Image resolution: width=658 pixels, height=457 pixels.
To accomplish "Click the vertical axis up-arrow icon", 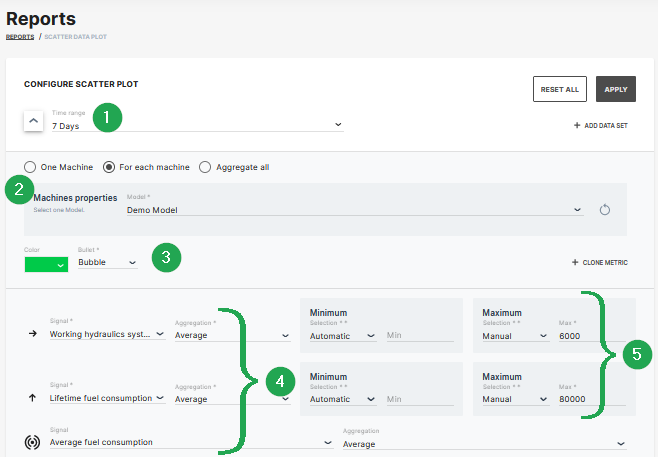I will [34, 398].
